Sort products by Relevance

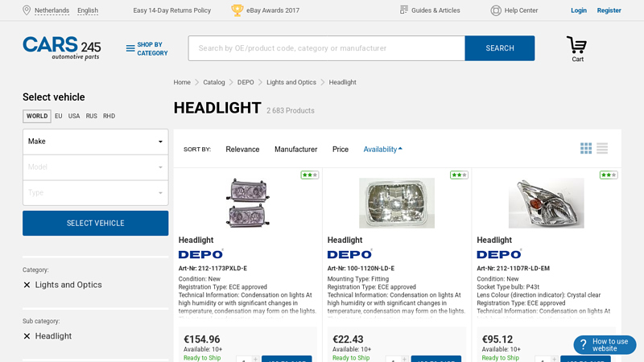point(242,150)
